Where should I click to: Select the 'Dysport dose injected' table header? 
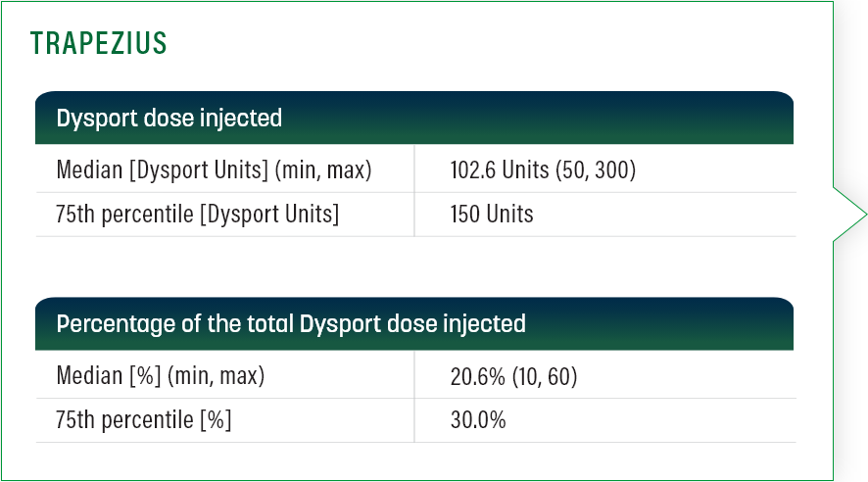(169, 119)
